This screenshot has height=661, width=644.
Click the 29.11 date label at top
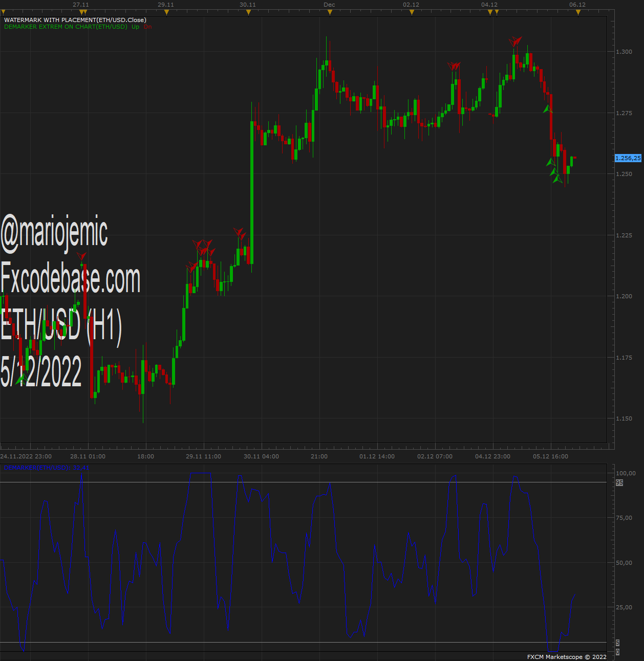point(166,5)
